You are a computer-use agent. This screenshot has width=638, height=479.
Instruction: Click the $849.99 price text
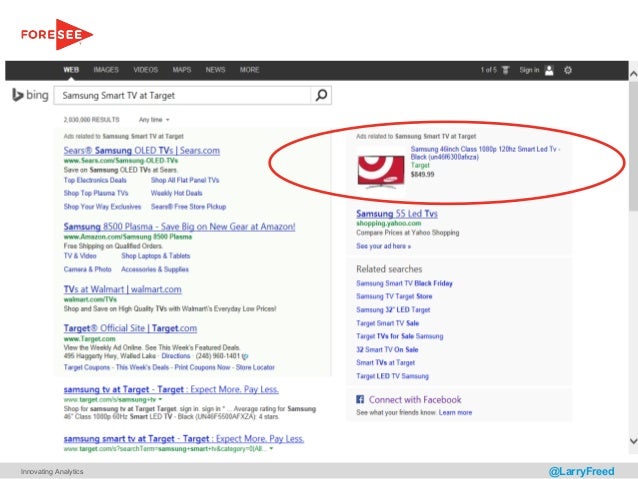tap(422, 174)
